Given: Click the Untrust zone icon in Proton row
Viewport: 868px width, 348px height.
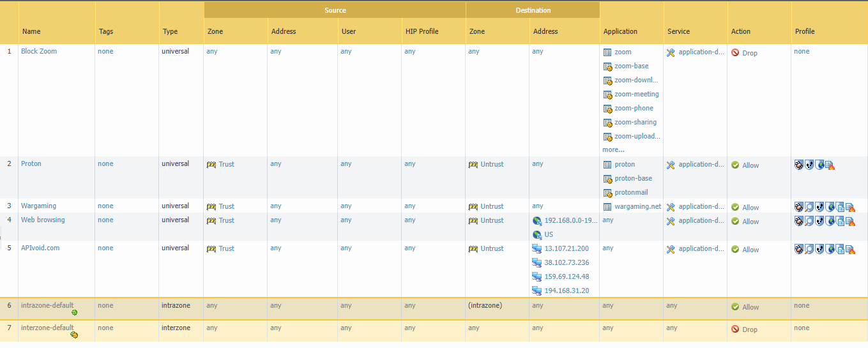Looking at the screenshot, I should [473, 165].
